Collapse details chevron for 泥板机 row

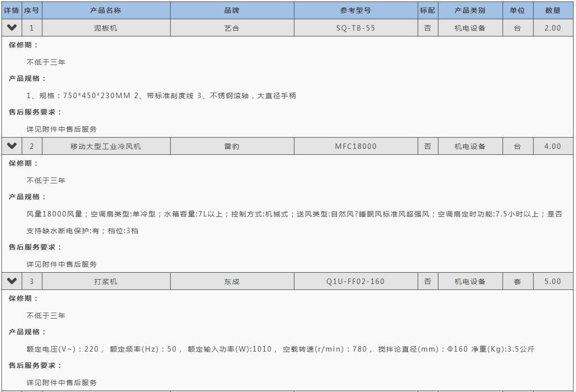click(12, 28)
